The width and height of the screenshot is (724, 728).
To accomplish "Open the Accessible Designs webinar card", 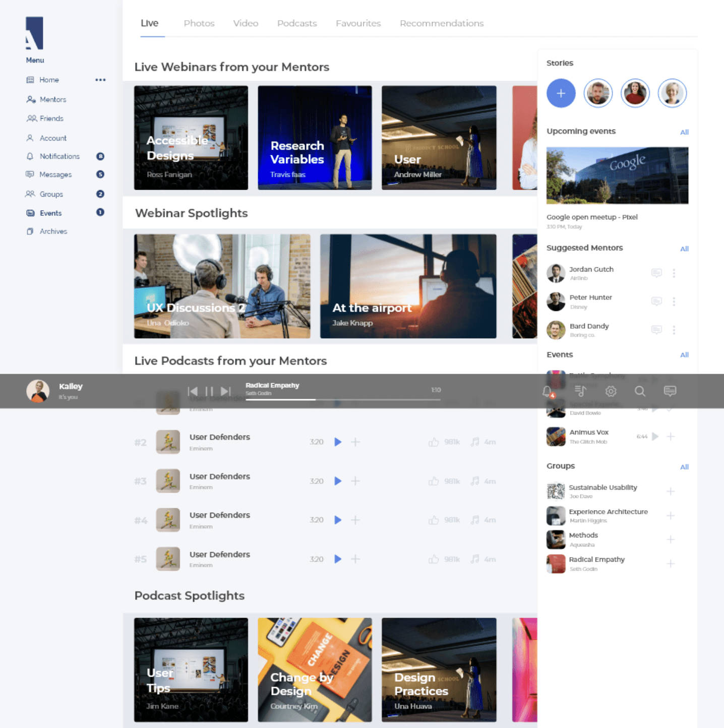I will tap(191, 138).
